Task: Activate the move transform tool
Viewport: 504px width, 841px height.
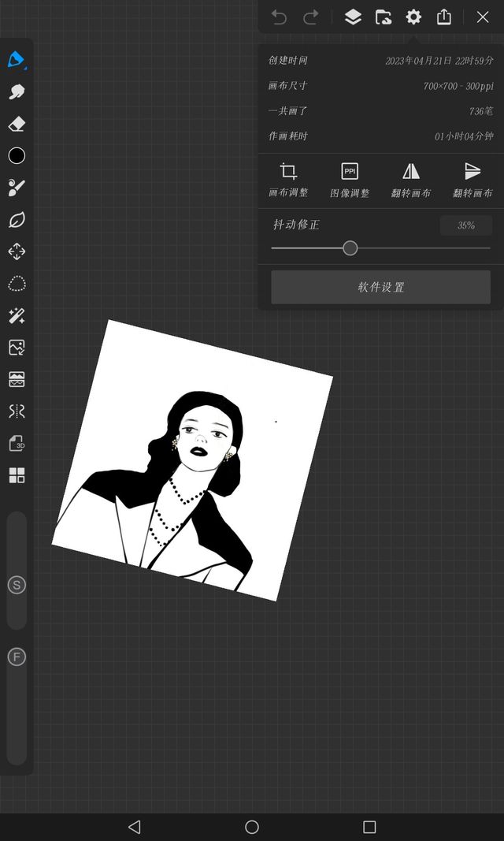Action: tap(17, 251)
